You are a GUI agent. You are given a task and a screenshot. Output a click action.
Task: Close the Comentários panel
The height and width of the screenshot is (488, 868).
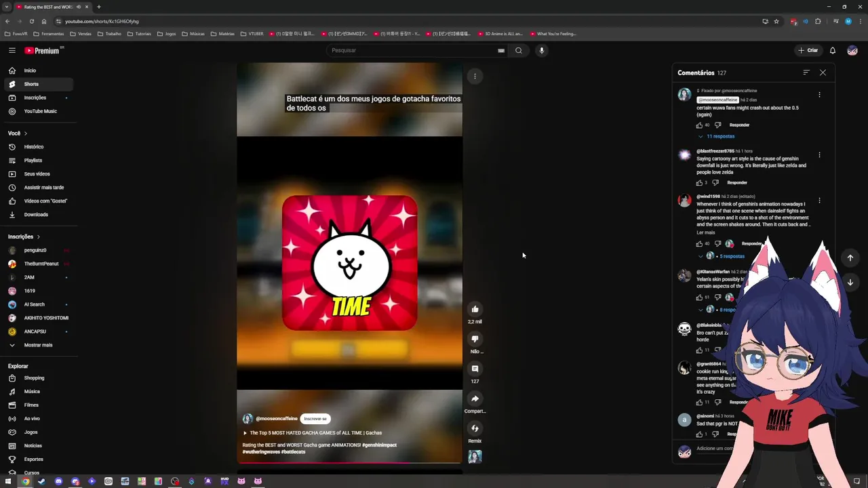click(823, 73)
